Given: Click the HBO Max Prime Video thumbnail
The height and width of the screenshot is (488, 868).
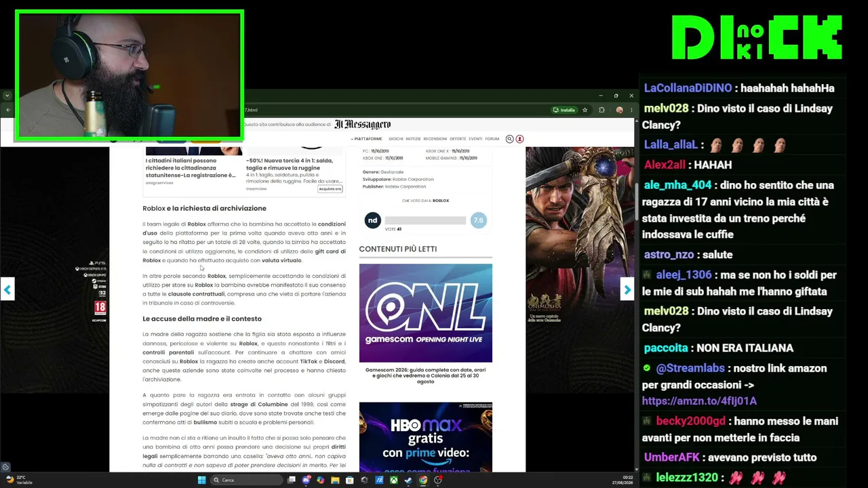Looking at the screenshot, I should 425,437.
